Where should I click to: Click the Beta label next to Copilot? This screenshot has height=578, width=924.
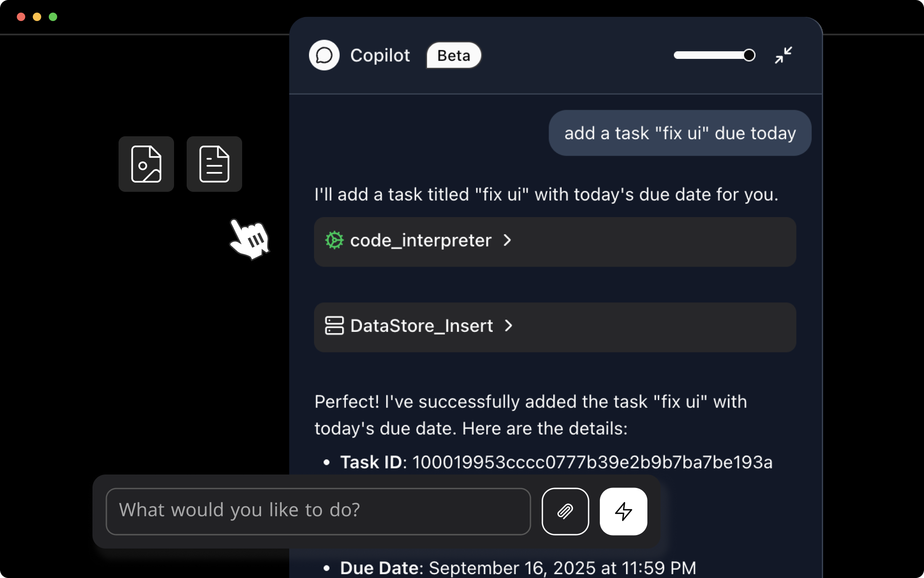[x=453, y=55]
